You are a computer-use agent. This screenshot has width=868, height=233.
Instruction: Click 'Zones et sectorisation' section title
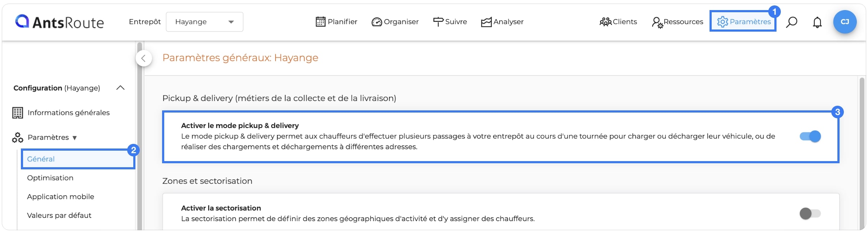(x=207, y=181)
